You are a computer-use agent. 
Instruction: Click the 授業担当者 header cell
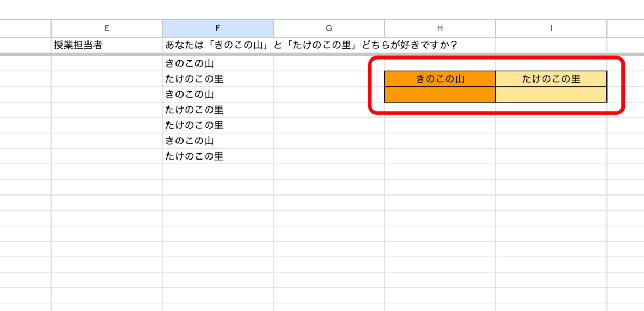pyautogui.click(x=107, y=45)
